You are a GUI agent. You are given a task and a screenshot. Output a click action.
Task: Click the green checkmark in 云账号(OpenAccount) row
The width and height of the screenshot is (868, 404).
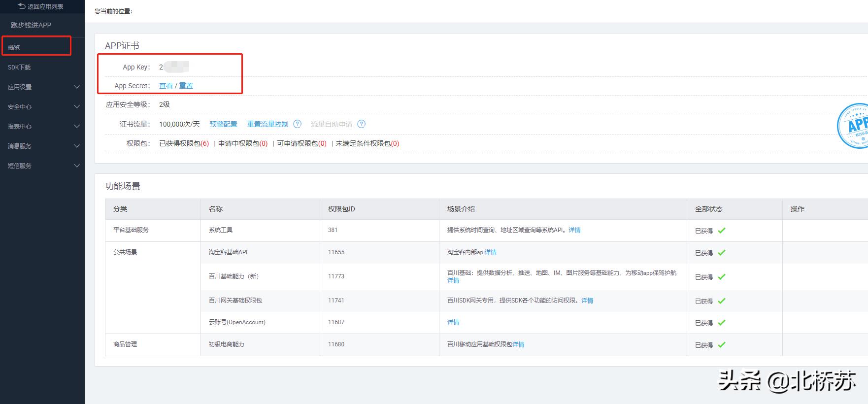pos(722,322)
